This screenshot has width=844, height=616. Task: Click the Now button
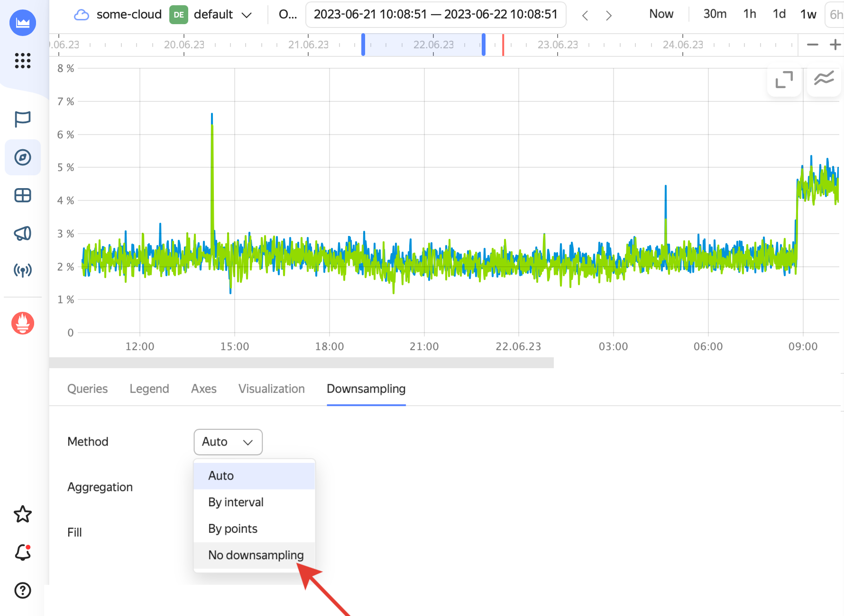(x=661, y=14)
